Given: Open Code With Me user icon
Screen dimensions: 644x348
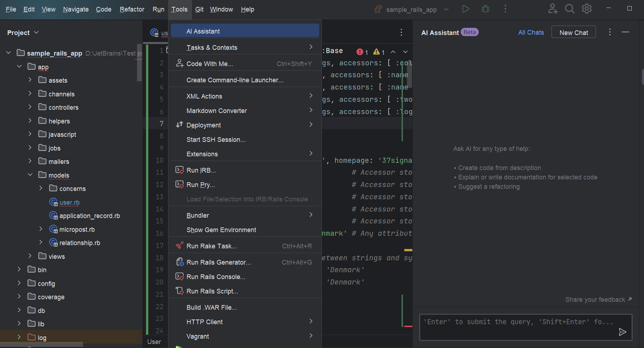Looking at the screenshot, I should pos(553,9).
